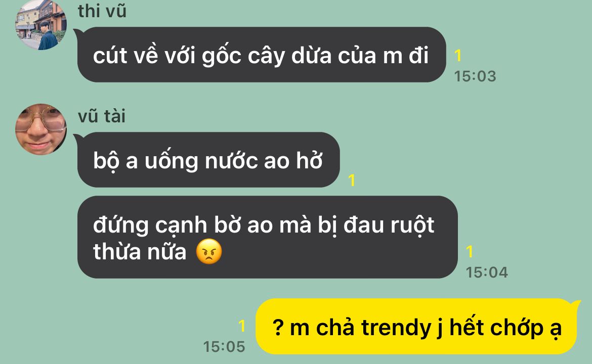Click read count beside the 15:03 message
Screen dimensions: 592x364
point(458,56)
